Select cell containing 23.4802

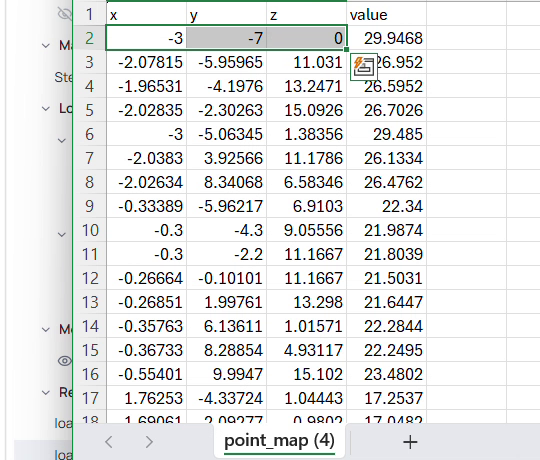386,374
